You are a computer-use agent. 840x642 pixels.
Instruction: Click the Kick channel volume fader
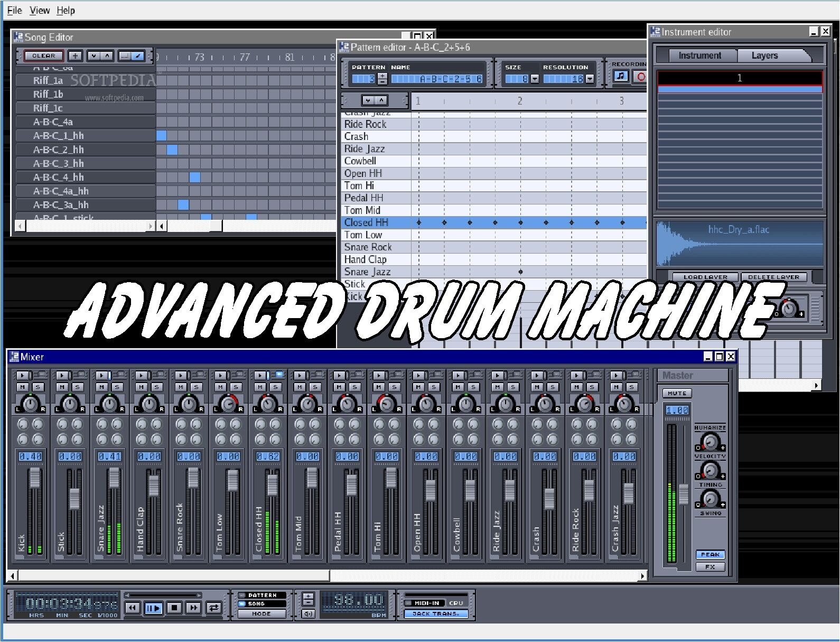click(x=34, y=478)
